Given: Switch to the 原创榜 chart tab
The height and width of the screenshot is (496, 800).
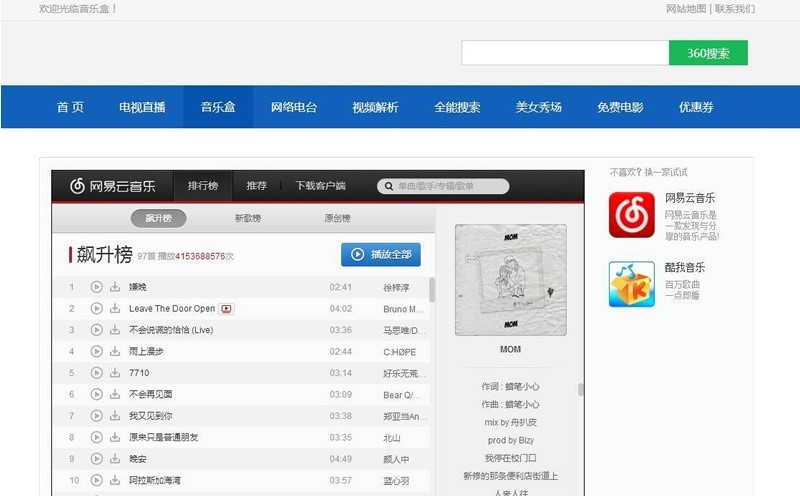Looking at the screenshot, I should (x=337, y=218).
